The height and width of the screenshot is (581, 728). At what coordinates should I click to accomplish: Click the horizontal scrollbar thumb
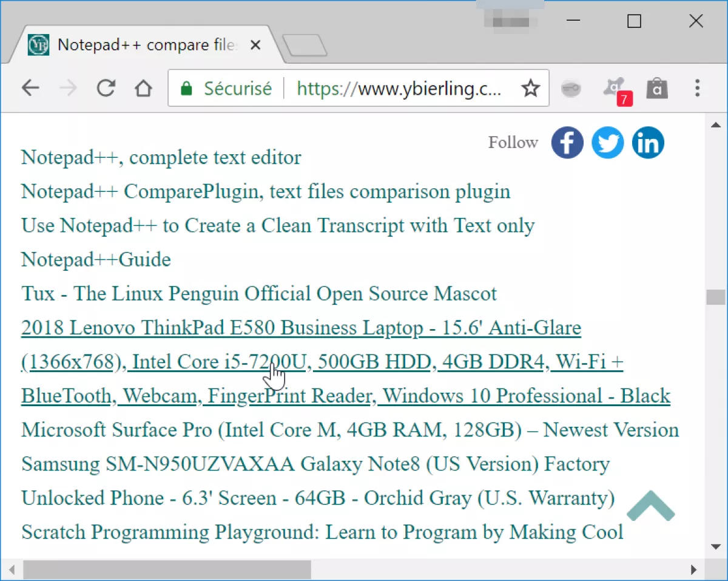point(167,569)
